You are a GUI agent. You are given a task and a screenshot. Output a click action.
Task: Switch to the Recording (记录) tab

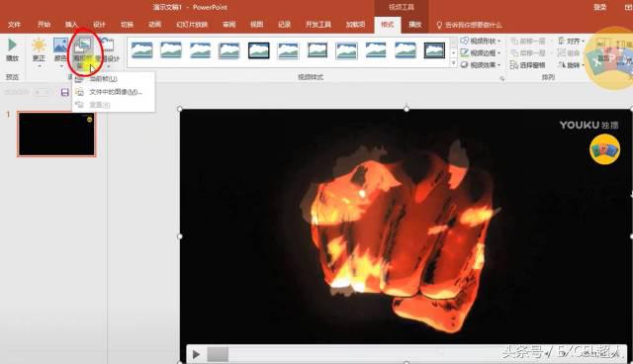coord(284,25)
